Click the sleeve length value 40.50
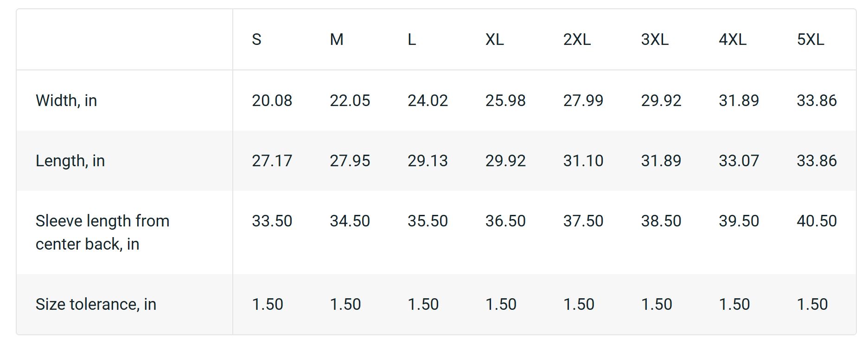 click(817, 221)
